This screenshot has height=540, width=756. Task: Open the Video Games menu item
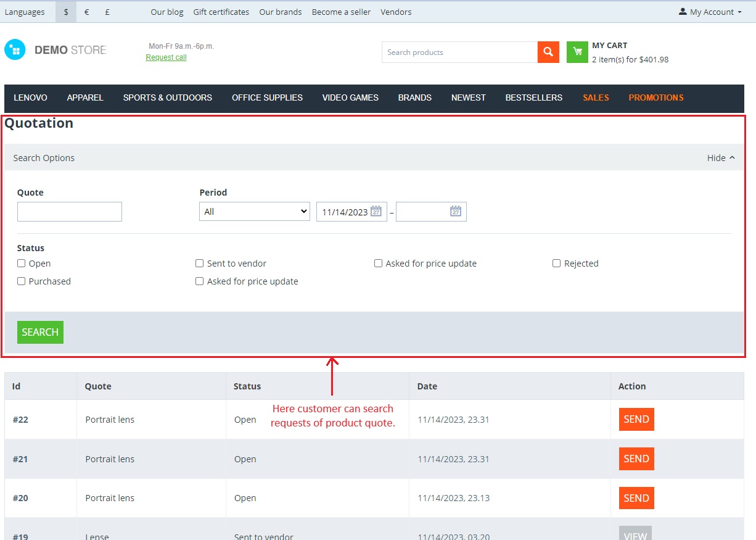click(350, 98)
